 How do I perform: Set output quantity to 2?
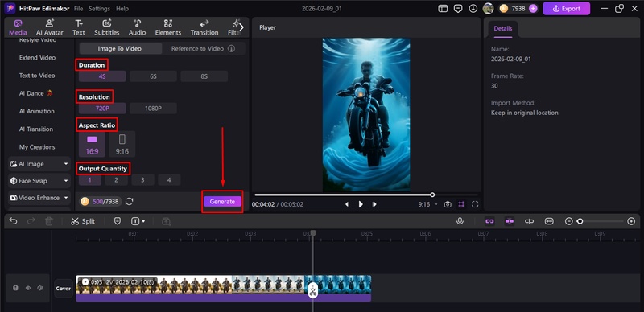point(116,180)
